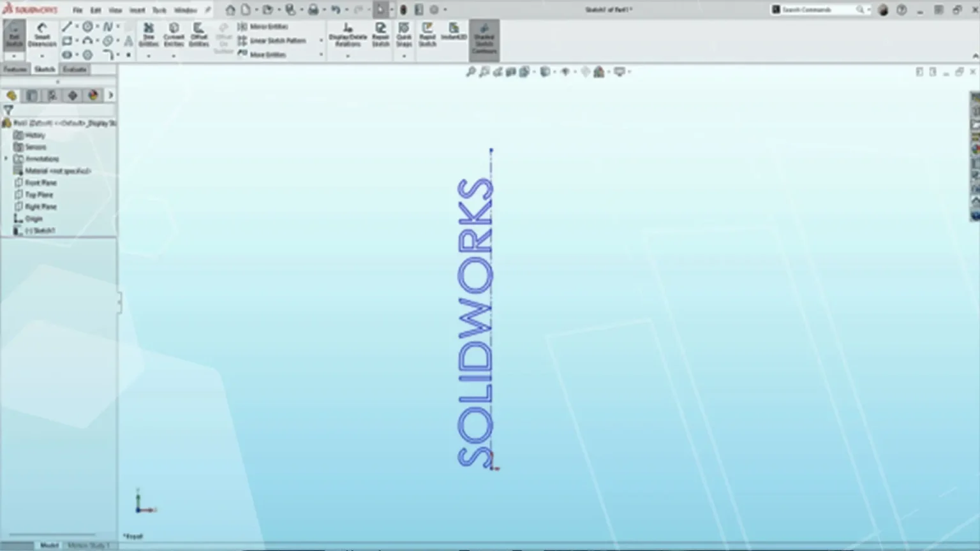Click the Zoom to Area icon
The width and height of the screenshot is (980, 551).
click(x=484, y=72)
